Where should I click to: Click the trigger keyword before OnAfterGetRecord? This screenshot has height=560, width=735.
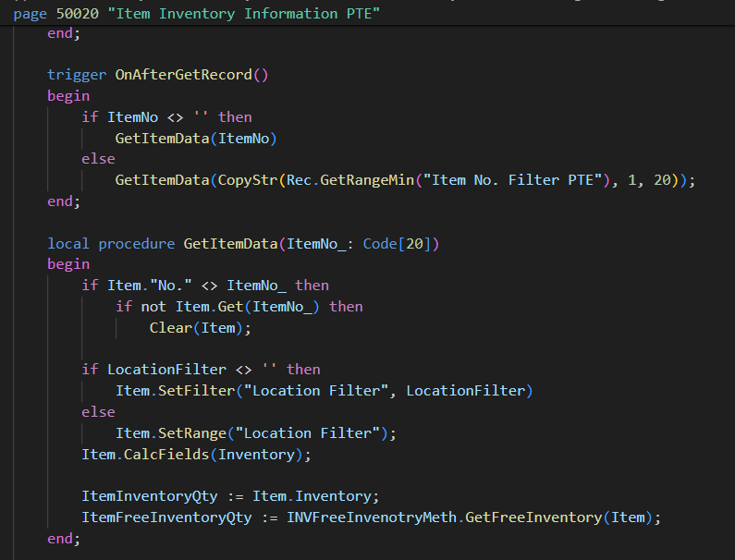[x=77, y=75]
